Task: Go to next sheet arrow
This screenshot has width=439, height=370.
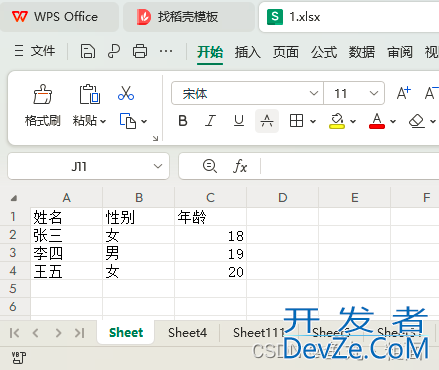Action: (x=58, y=333)
